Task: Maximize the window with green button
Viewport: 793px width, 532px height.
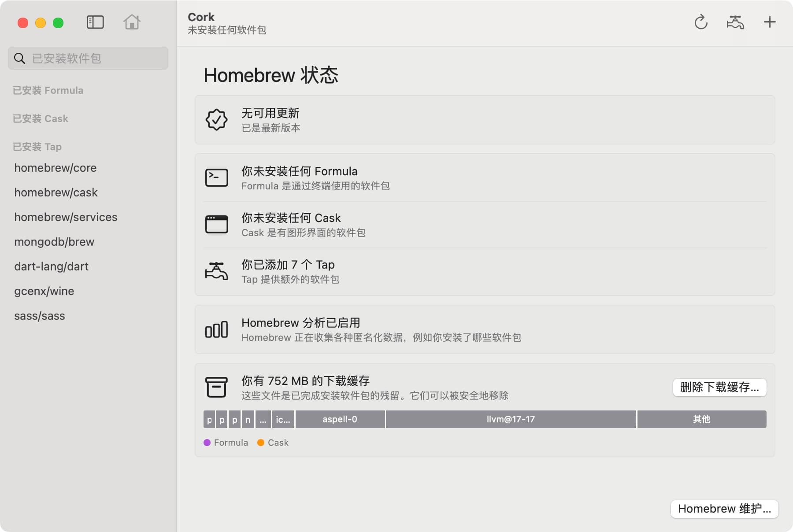Action: [58, 22]
